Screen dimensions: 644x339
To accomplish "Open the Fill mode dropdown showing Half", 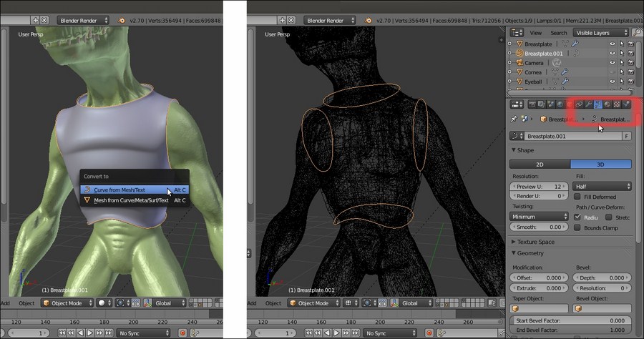I will [x=602, y=186].
